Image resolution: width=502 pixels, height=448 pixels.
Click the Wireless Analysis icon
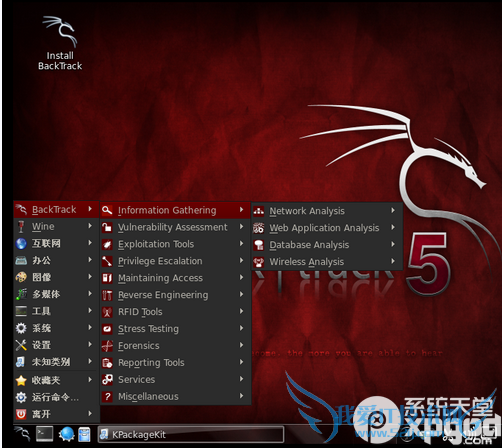pos(259,262)
